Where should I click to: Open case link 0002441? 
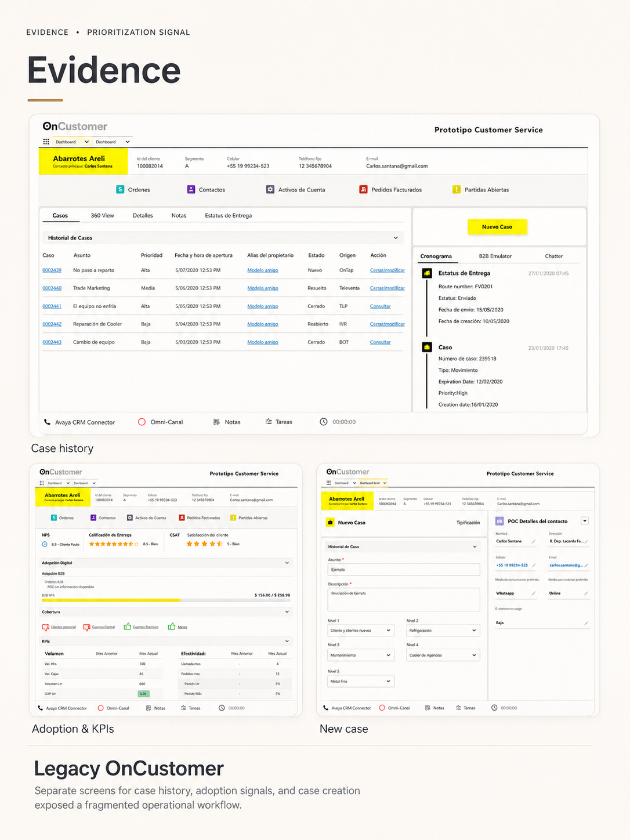pos(52,306)
